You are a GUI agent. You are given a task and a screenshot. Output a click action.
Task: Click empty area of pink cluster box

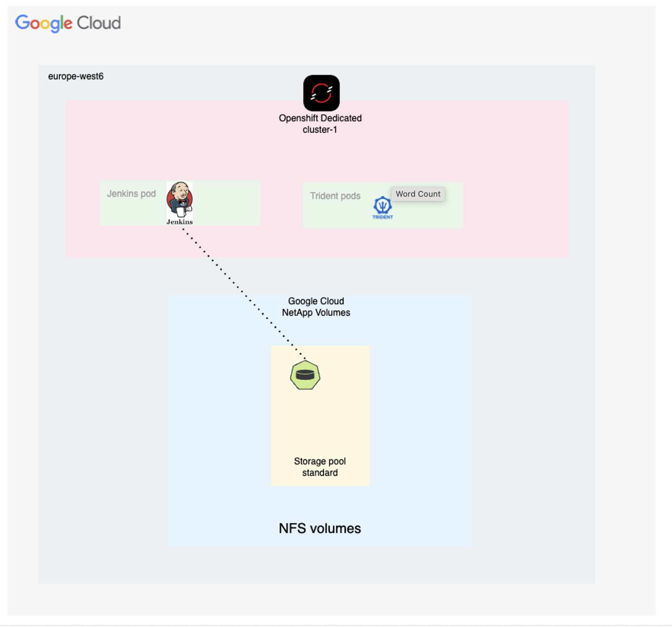(x=506, y=152)
